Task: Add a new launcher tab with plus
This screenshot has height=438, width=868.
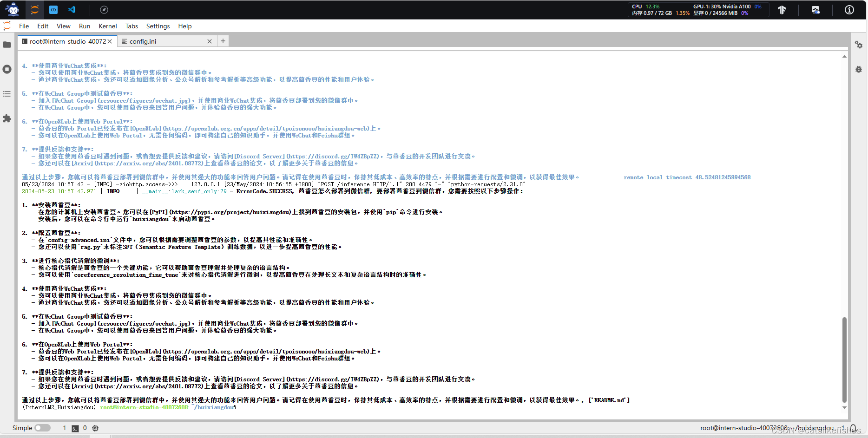Action: coord(223,41)
